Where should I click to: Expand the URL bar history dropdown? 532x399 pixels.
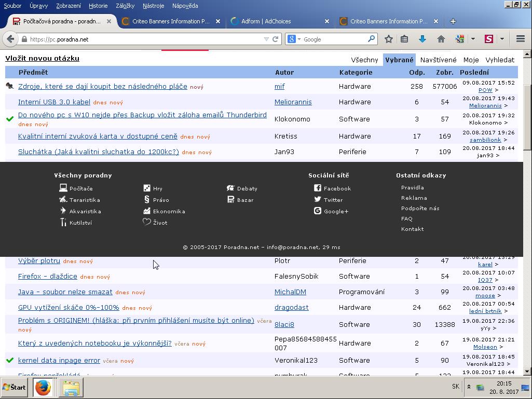click(x=266, y=39)
